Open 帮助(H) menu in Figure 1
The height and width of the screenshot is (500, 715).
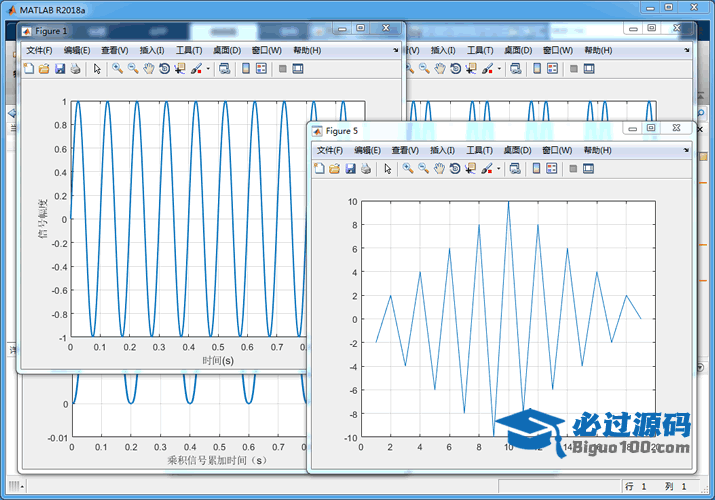click(x=307, y=50)
